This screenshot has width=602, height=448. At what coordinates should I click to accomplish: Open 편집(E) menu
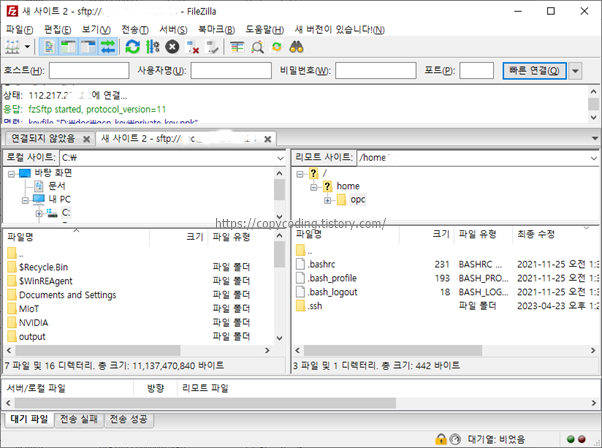pos(57,30)
